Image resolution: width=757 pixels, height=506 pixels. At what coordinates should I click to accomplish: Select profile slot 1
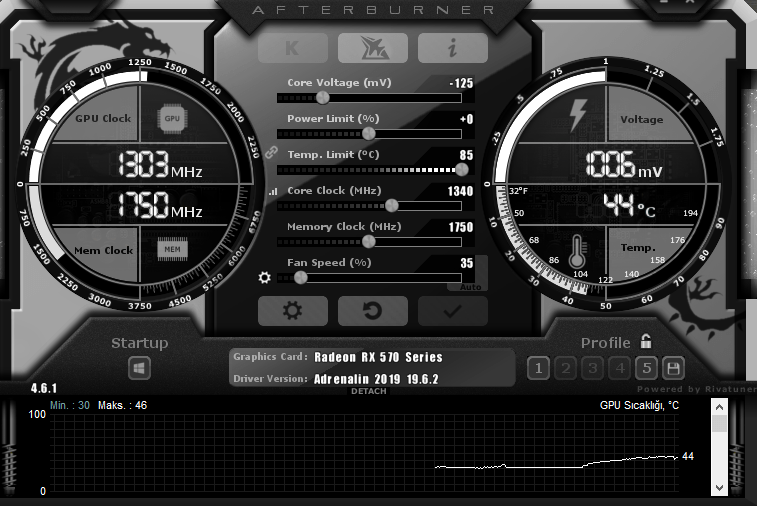tap(538, 368)
